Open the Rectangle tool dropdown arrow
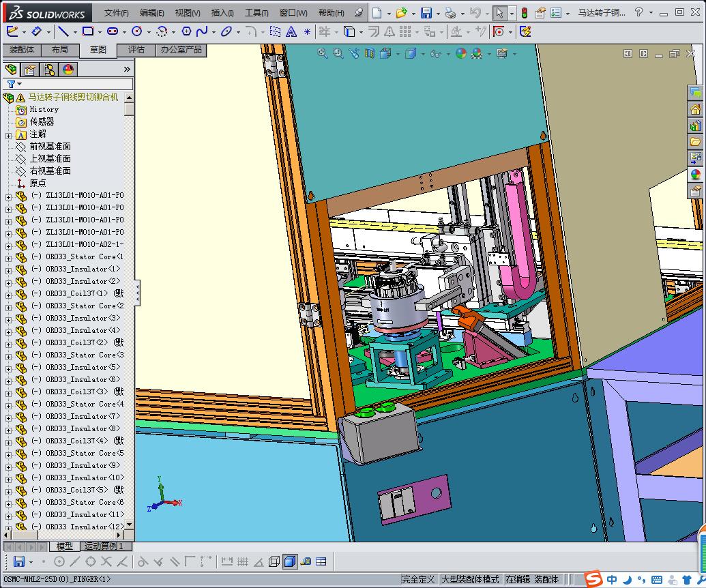This screenshot has width=706, height=588. click(x=100, y=31)
